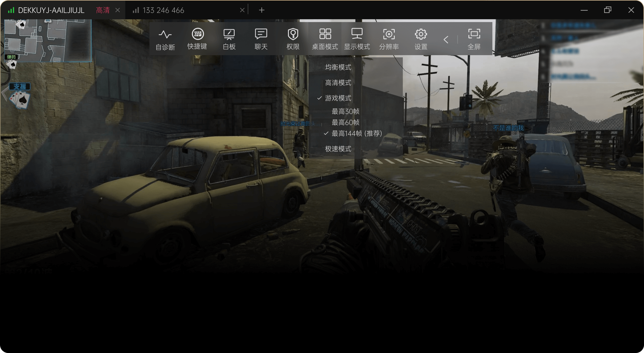This screenshot has height=353, width=644.
Task: Choose 最高30帧 frame rate
Action: pos(345,111)
